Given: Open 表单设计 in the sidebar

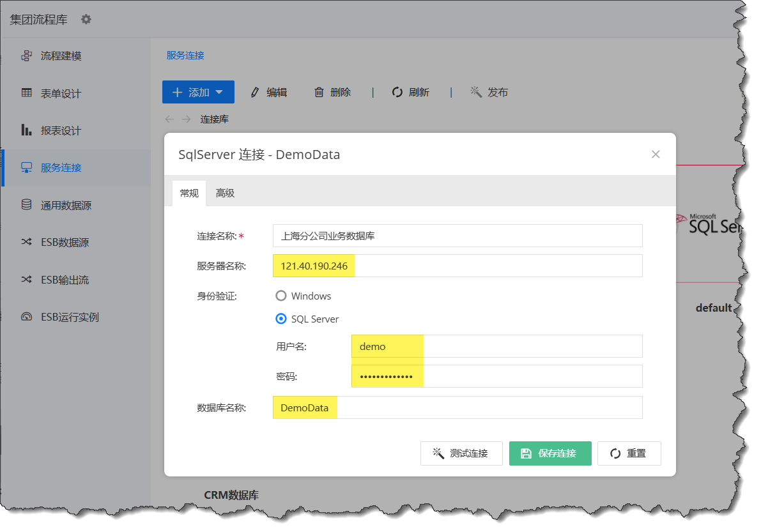Looking at the screenshot, I should 61,93.
